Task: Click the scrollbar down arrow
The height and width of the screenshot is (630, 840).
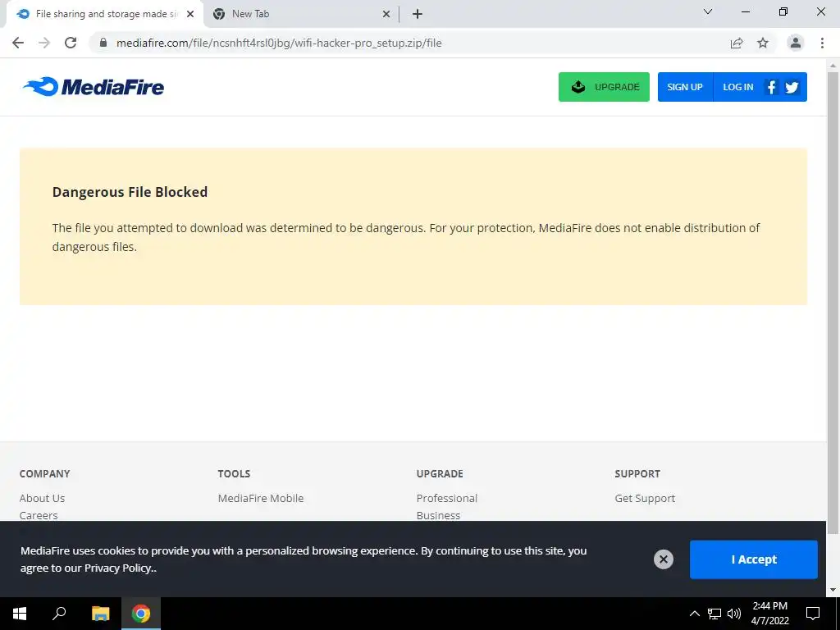Action: click(x=833, y=591)
